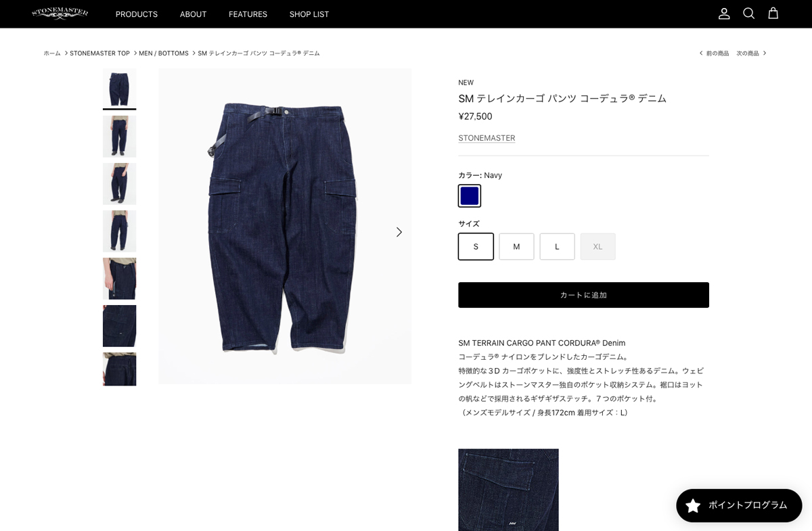Image resolution: width=812 pixels, height=531 pixels.
Task: Open the search magnifier icon
Action: (748, 14)
